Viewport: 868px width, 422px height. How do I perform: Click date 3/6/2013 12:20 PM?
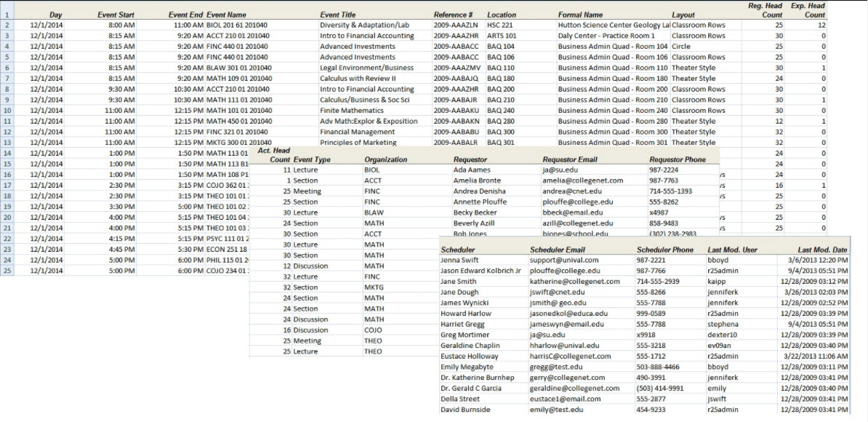818,260
